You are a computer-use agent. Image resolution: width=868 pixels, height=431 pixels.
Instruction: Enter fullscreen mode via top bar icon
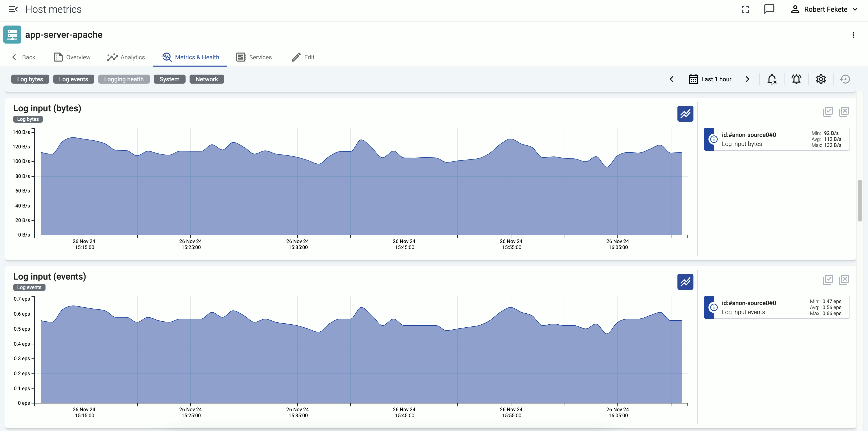[745, 10]
